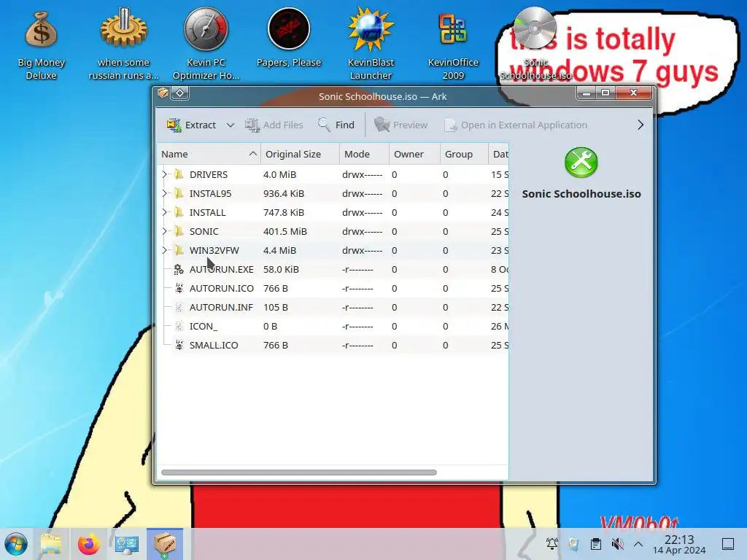This screenshot has width=747, height=560.
Task: Expand hidden system tray icons
Action: pos(638,544)
